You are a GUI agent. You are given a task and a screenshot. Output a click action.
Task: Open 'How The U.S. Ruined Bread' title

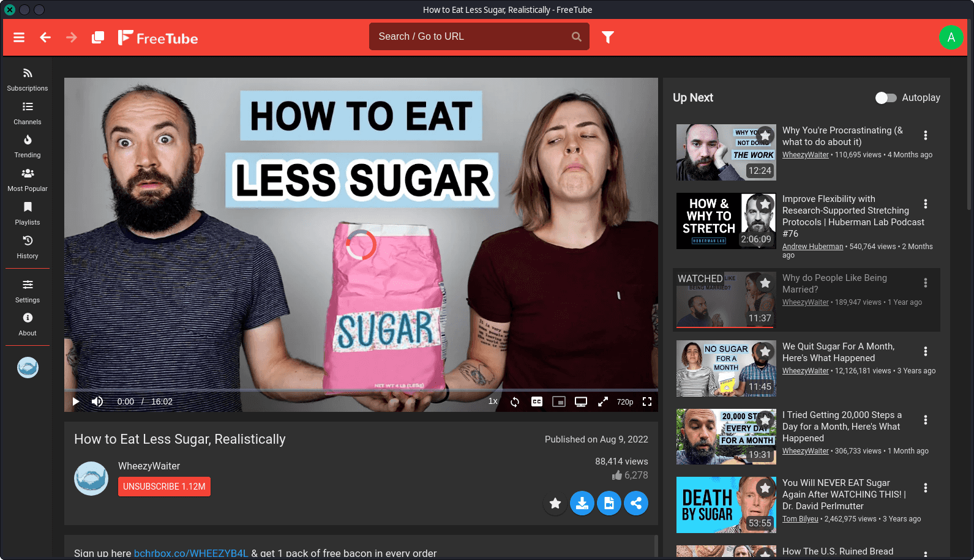coord(837,551)
